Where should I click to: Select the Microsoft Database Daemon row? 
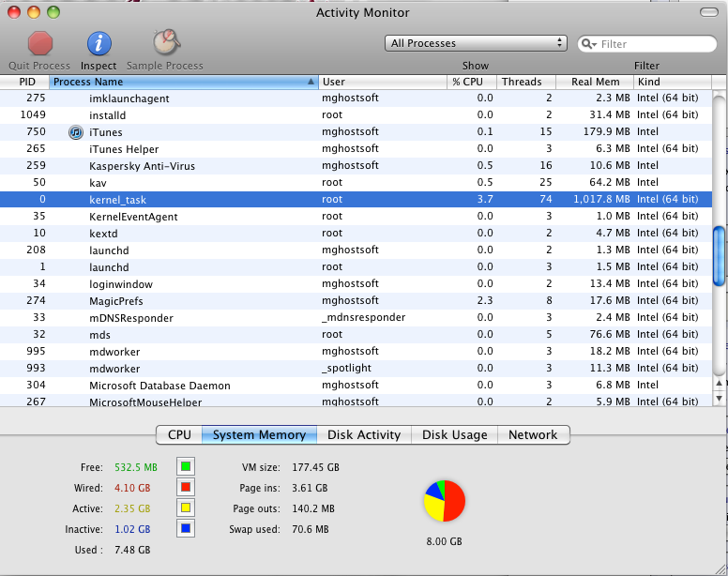tap(356, 386)
